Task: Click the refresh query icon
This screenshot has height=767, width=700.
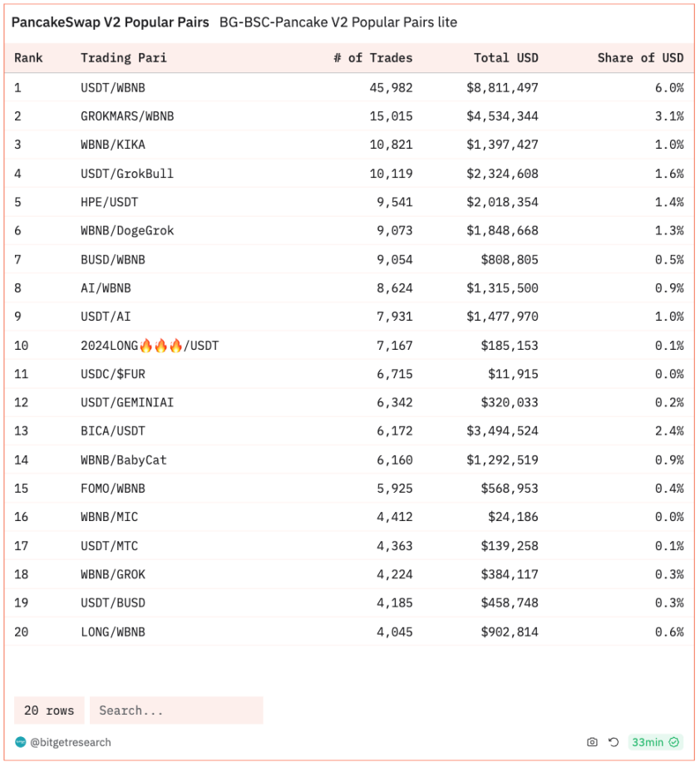Action: (x=614, y=742)
